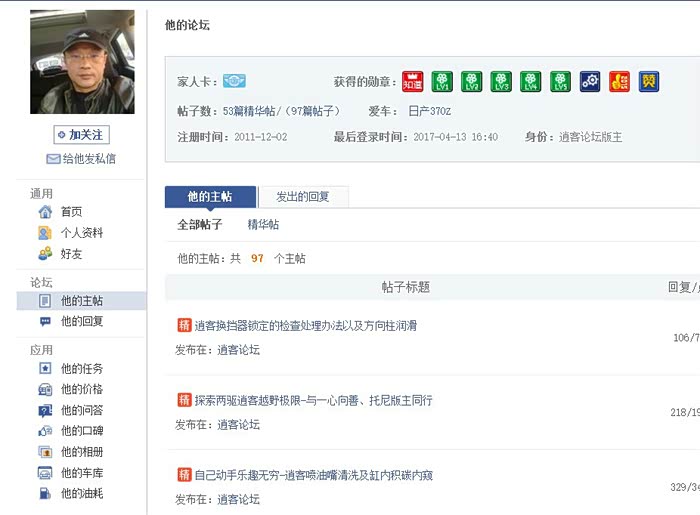Click the thumbs-up icon beside 他的口碑

[x=45, y=431]
